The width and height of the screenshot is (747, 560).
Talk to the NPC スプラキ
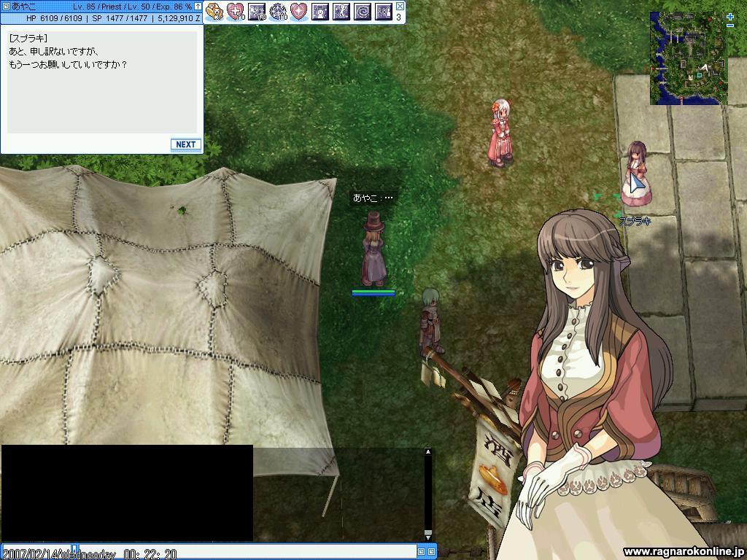(x=636, y=174)
